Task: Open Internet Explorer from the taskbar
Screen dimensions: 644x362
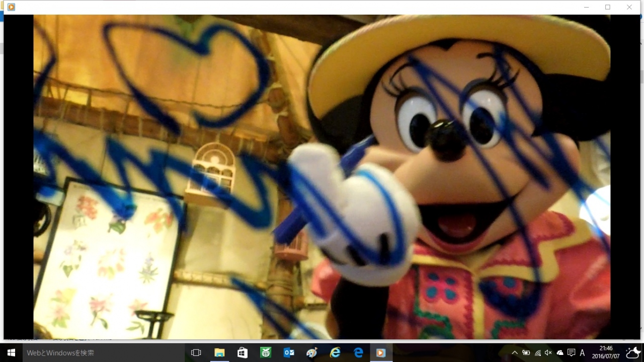Action: point(335,353)
